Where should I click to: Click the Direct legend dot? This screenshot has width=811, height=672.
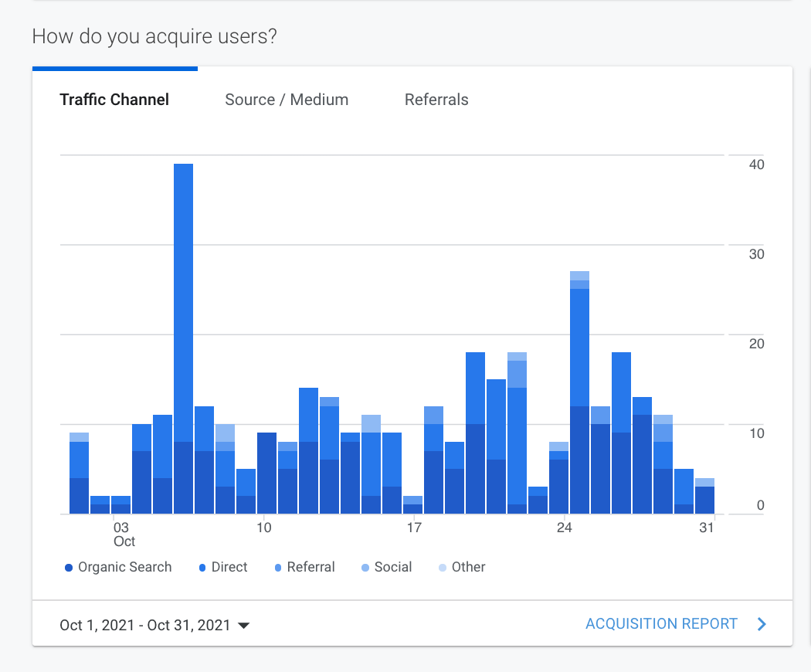click(202, 568)
